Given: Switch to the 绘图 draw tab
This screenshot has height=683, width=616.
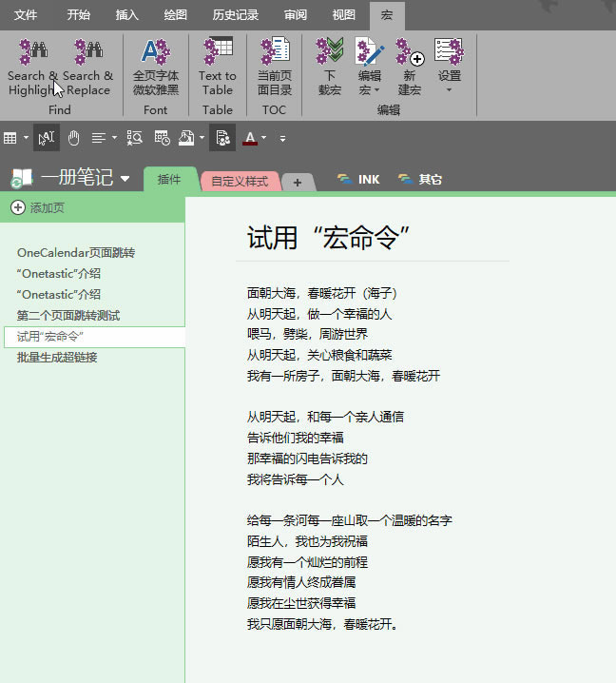Looking at the screenshot, I should (175, 15).
